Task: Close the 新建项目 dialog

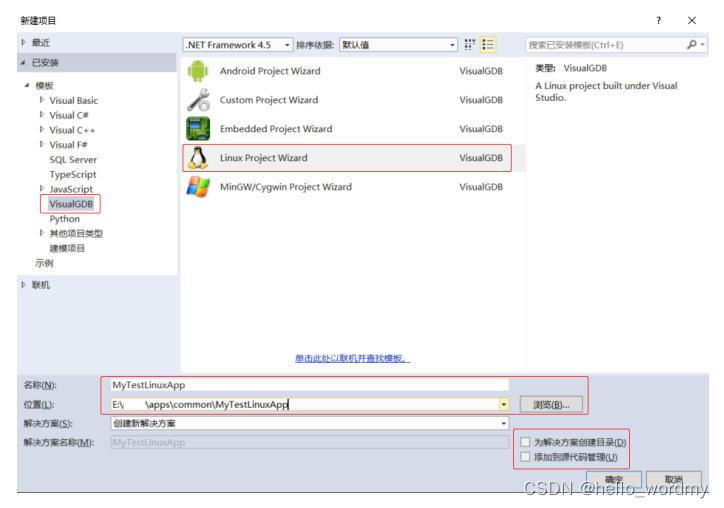Action: tap(692, 20)
